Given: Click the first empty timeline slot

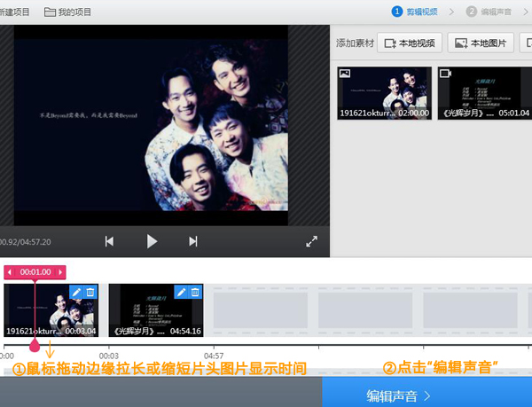Looking at the screenshot, I should click(x=260, y=310).
